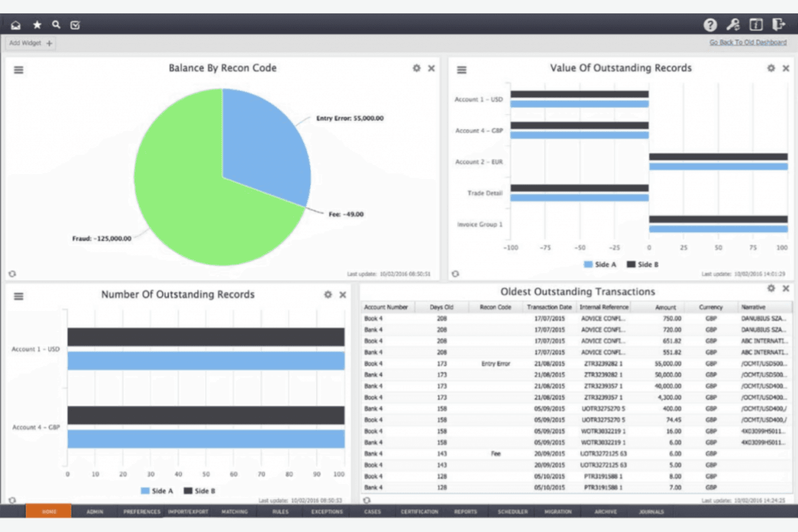Toggle Side A legend in Number chart

click(157, 491)
